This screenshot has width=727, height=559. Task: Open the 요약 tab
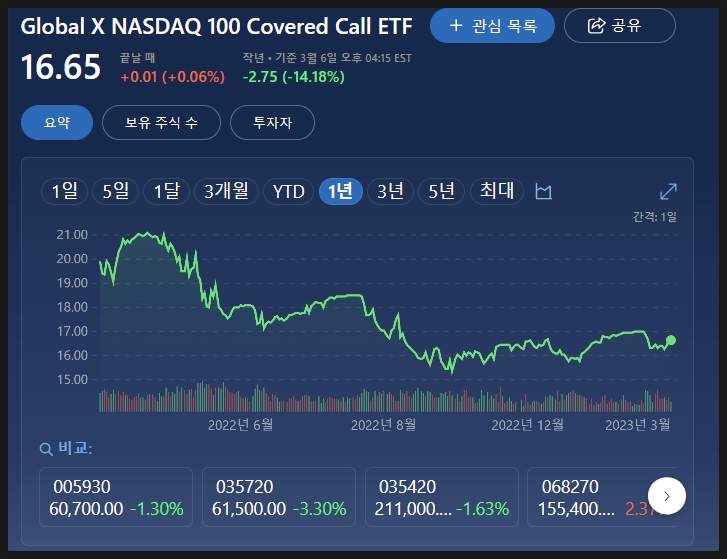[57, 122]
